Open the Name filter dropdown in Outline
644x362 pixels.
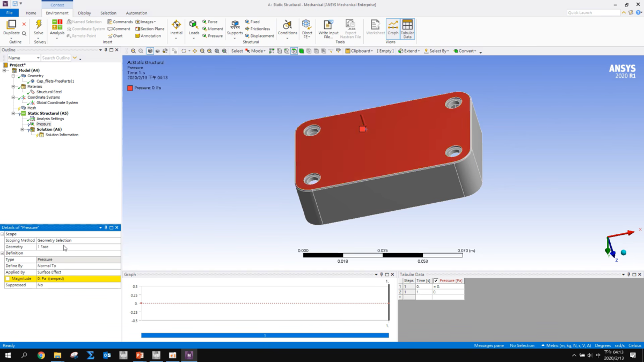[38, 57]
